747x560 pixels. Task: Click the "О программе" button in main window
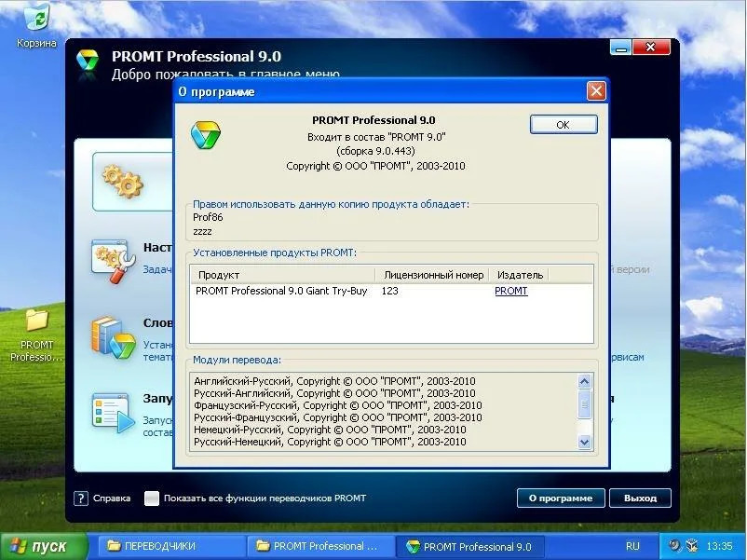click(561, 499)
